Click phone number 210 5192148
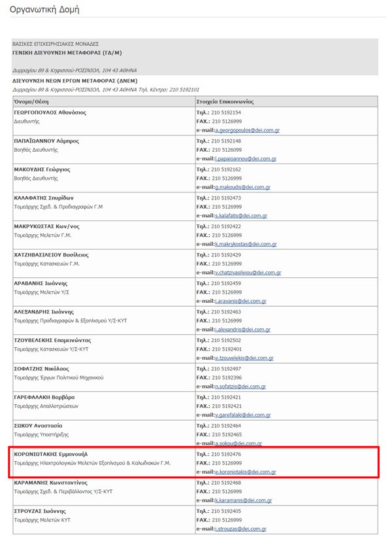Screen dimensions: 392x537 226,141
